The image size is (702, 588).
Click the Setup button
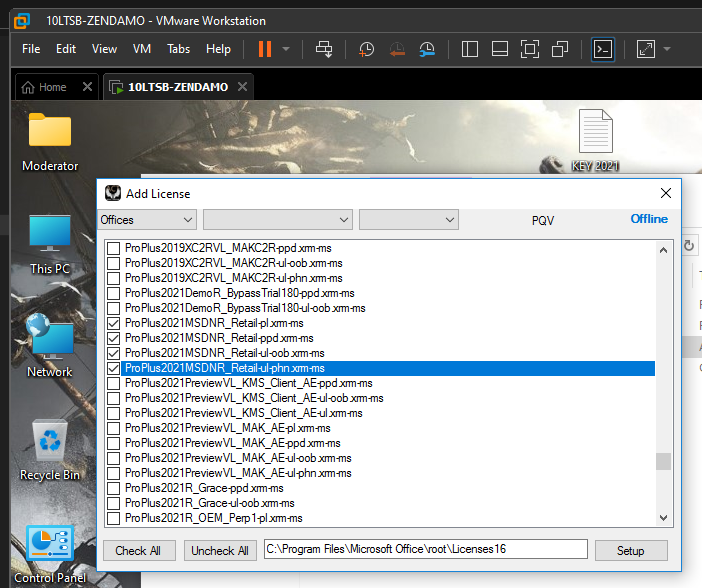pyautogui.click(x=631, y=550)
